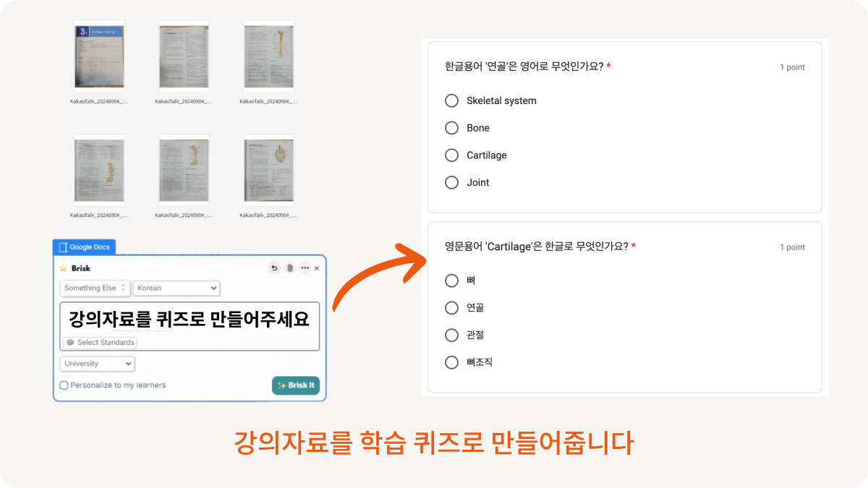Select the 연골 radio option

coord(452,308)
